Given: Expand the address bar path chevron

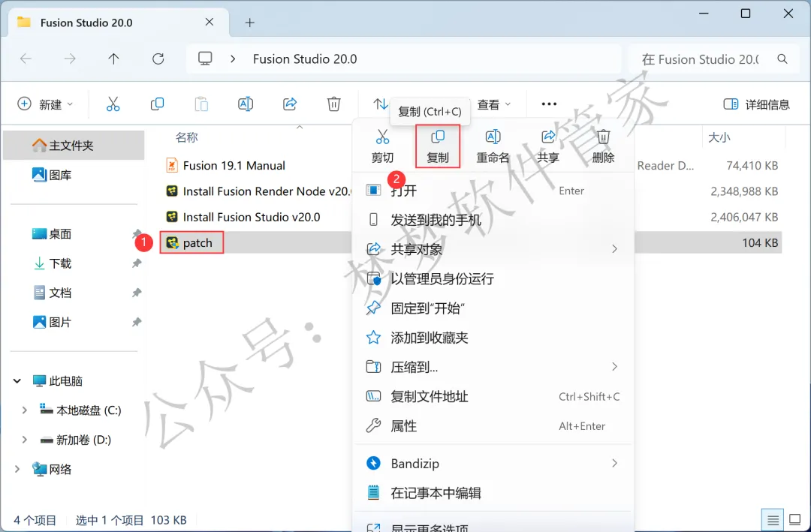Looking at the screenshot, I should click(x=233, y=59).
